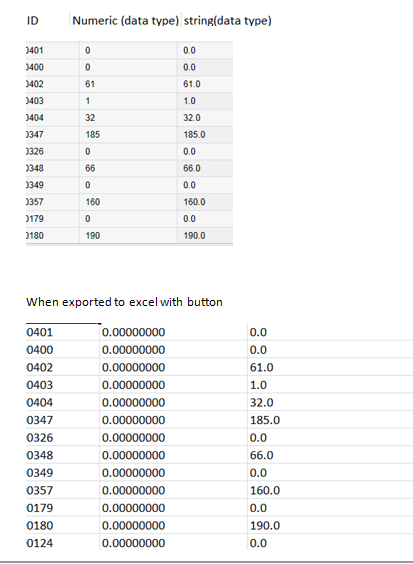Select numeric cell 185 in upper table

click(x=92, y=135)
